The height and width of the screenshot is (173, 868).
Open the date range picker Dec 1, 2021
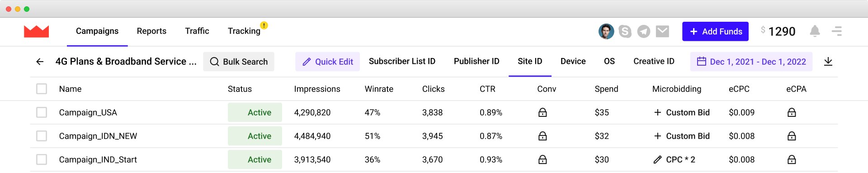click(751, 62)
